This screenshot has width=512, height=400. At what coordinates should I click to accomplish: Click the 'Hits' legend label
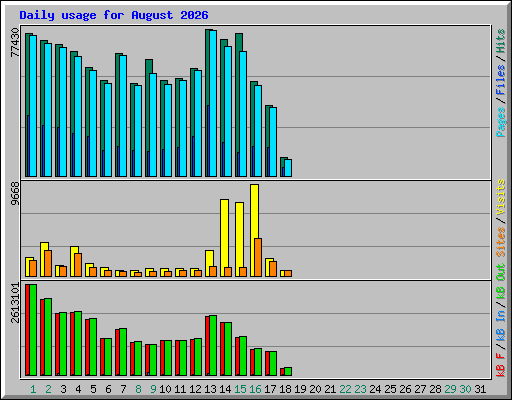coord(501,41)
